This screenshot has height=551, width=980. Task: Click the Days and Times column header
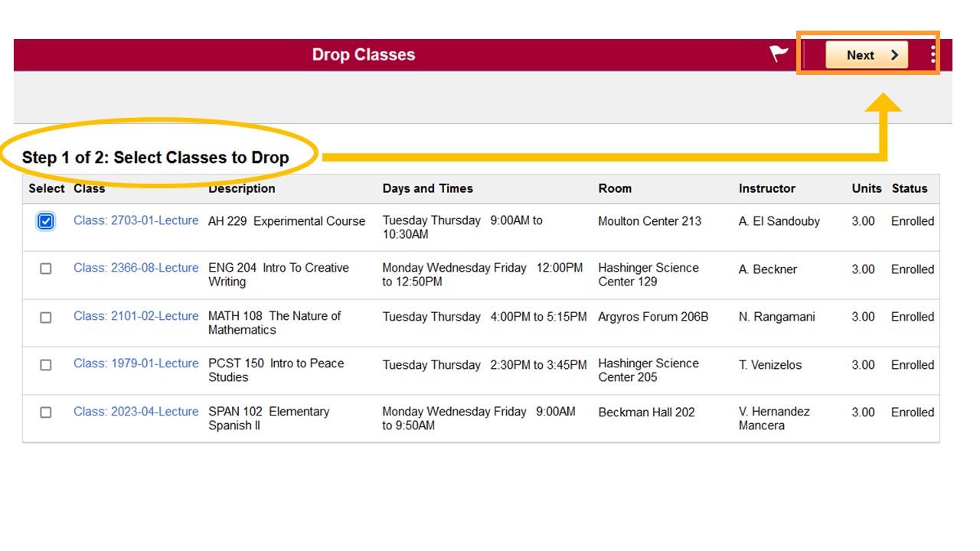tap(427, 188)
